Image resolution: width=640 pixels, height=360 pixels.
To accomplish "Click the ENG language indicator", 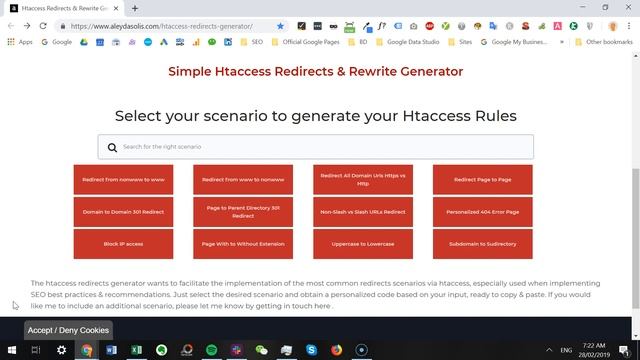I will [x=566, y=350].
